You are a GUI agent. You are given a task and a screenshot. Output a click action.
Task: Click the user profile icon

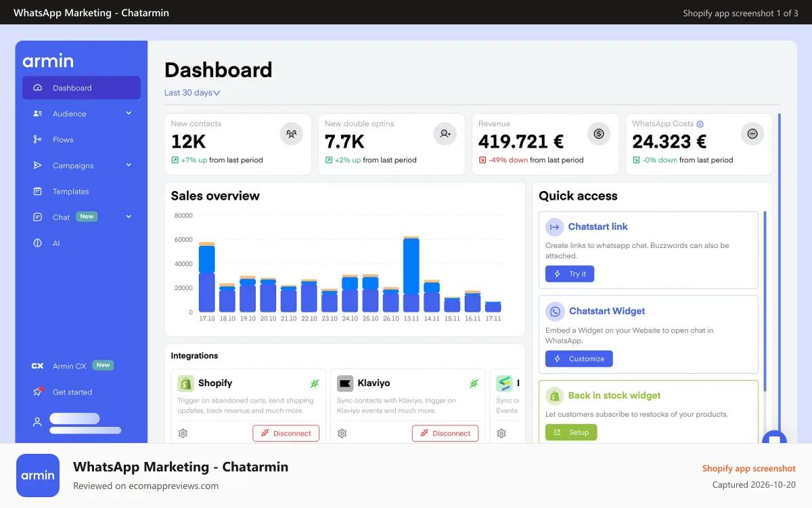tap(38, 421)
